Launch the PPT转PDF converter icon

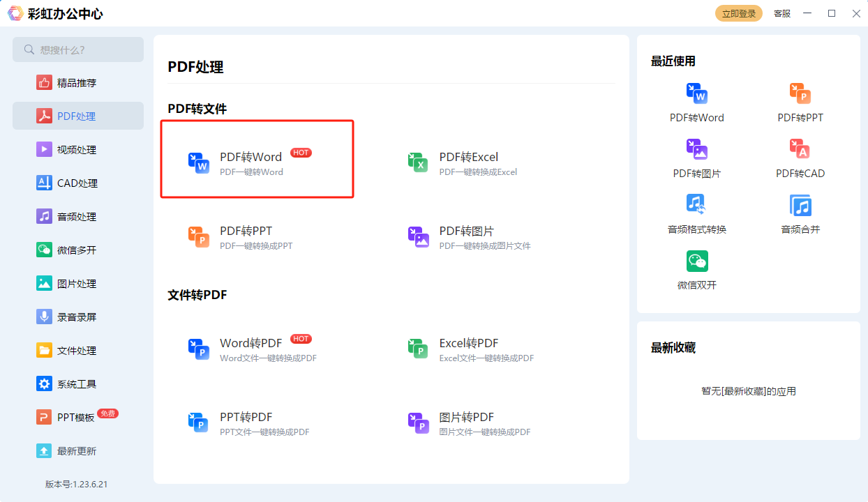tap(199, 423)
